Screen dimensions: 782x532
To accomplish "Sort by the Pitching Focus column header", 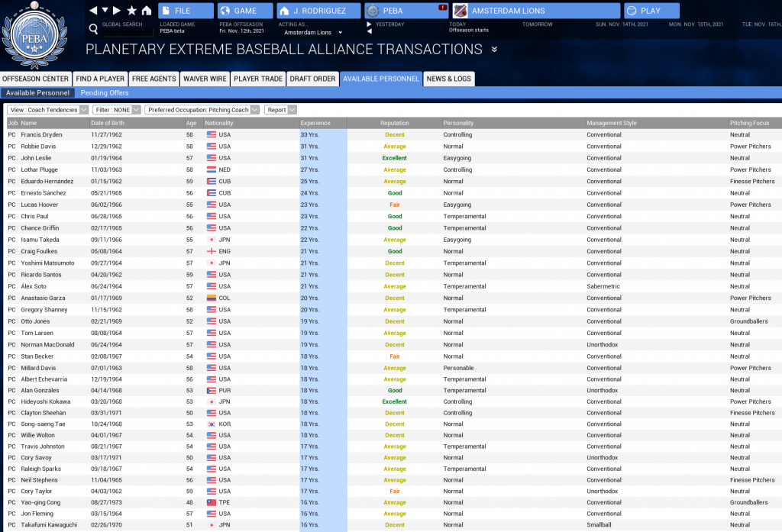I will (x=755, y=123).
